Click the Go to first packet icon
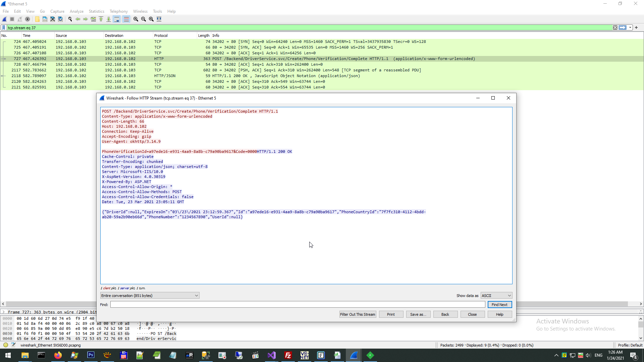 pos(101,19)
